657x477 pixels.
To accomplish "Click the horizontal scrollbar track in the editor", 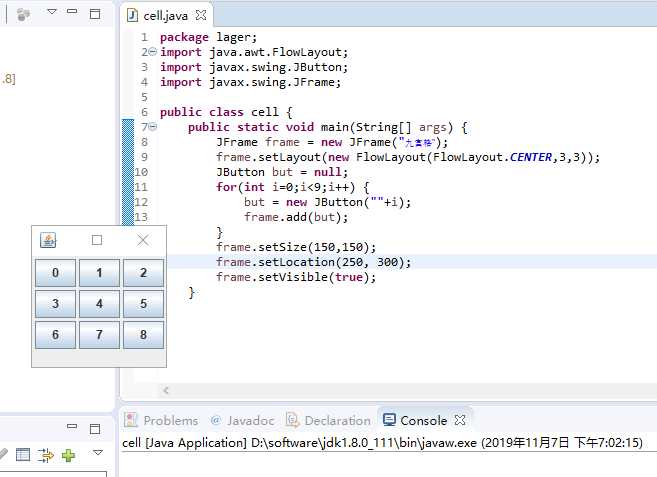I will coord(414,390).
